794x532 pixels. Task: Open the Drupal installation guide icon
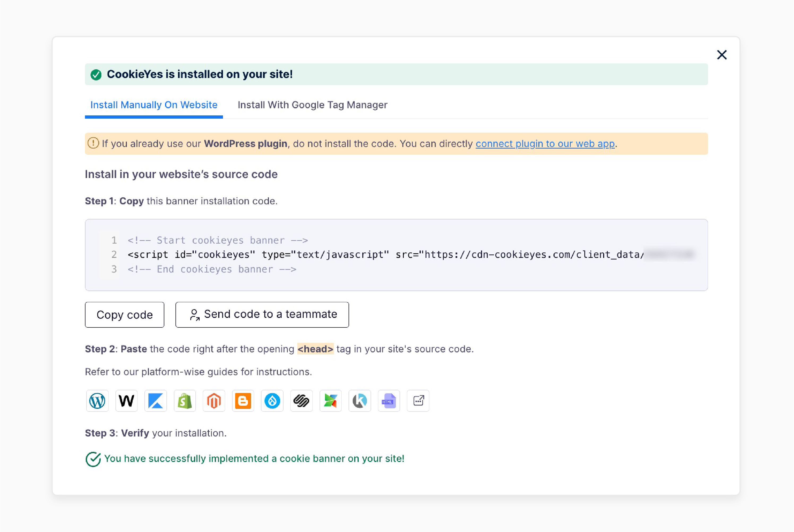point(272,401)
